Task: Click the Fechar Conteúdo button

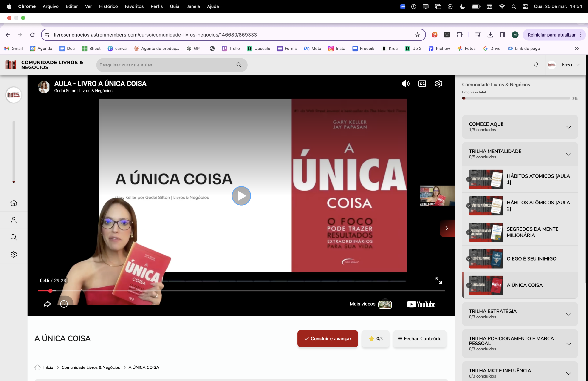Action: (x=419, y=338)
